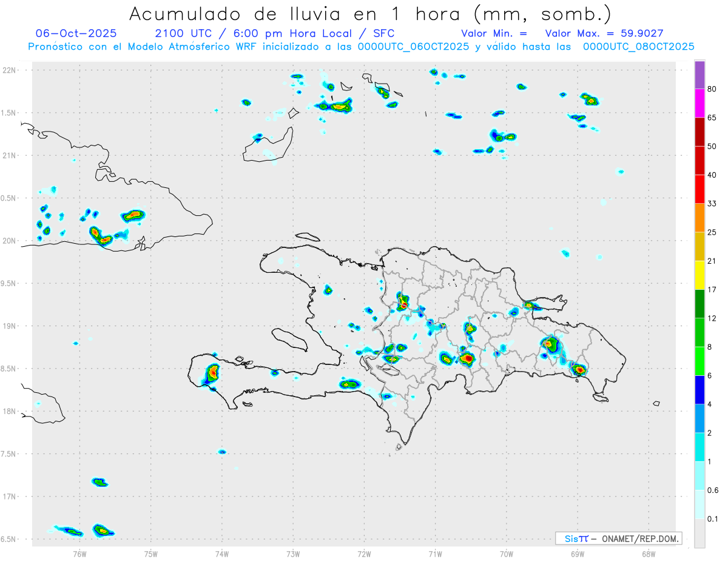
Task: Click the dark red swatch between 50 and 65
Action: click(x=699, y=132)
